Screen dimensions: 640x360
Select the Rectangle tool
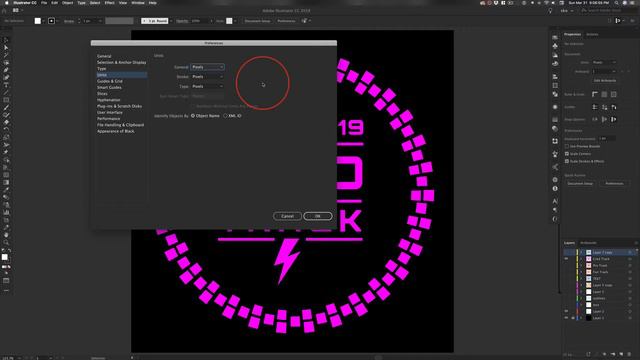coord(6,100)
